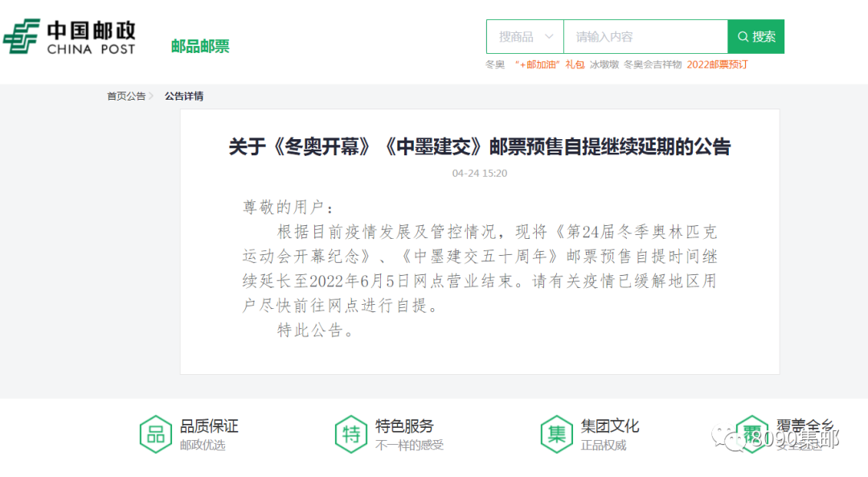The height and width of the screenshot is (477, 868).
Task: Click the China Post logo
Action: (69, 37)
